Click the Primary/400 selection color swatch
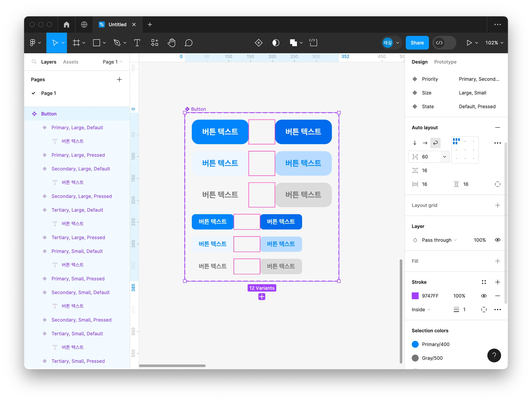 pyautogui.click(x=415, y=344)
